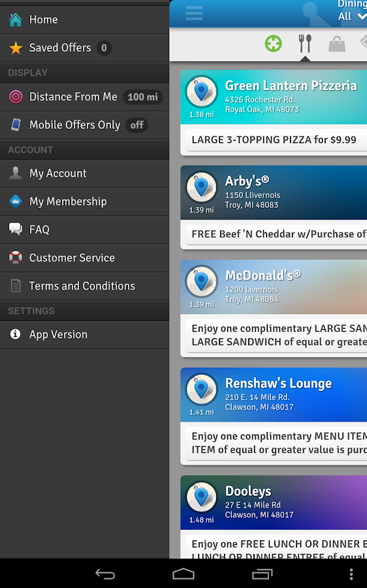Viewport: 367px width, 588px height.
Task: Expand the Dining All category dropdown
Action: click(x=351, y=11)
